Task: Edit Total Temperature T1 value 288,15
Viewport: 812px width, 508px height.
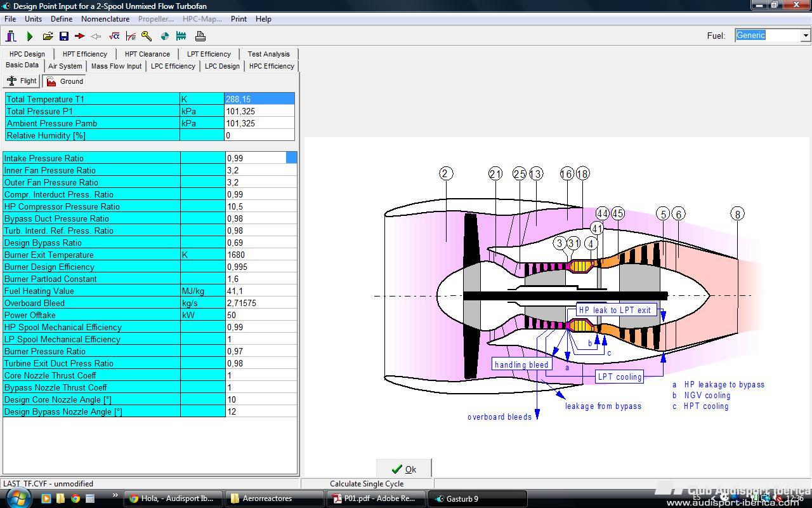Action: (259, 99)
